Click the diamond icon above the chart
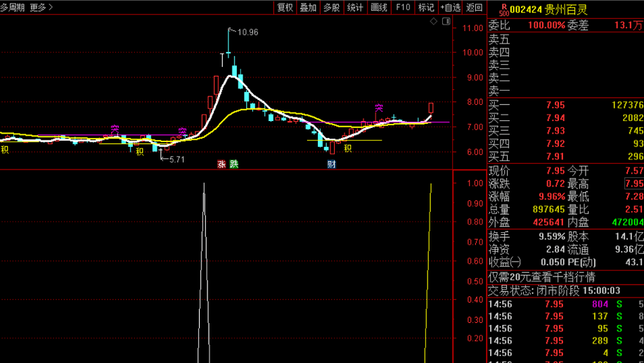Viewport: 644px width, 363px height. pyautogui.click(x=434, y=21)
